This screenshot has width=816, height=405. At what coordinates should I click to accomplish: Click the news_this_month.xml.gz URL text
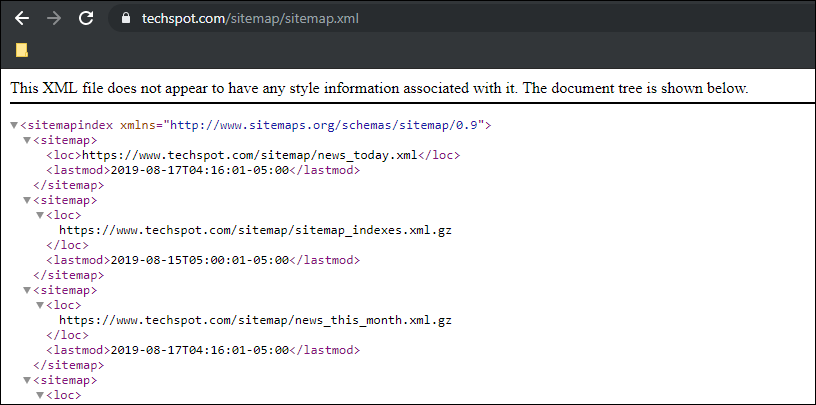255,320
